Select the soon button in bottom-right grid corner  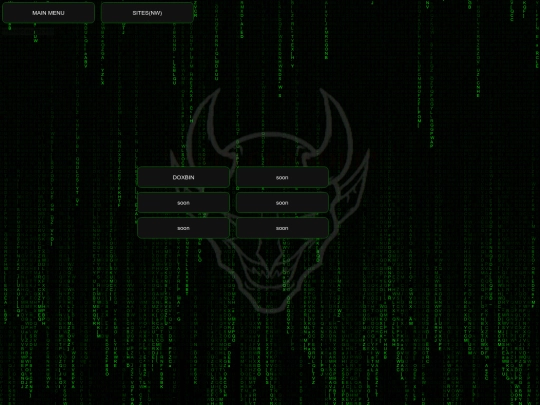coord(282,228)
